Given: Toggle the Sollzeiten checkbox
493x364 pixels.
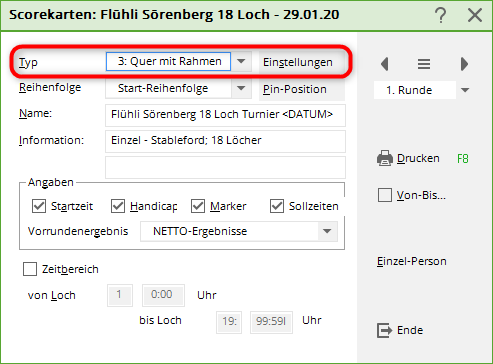Looking at the screenshot, I should click(x=277, y=206).
